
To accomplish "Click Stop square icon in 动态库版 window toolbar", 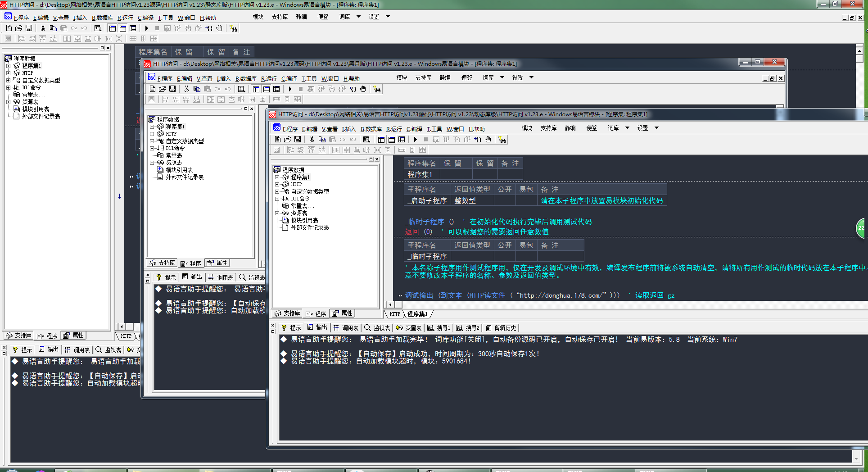I will [x=426, y=140].
